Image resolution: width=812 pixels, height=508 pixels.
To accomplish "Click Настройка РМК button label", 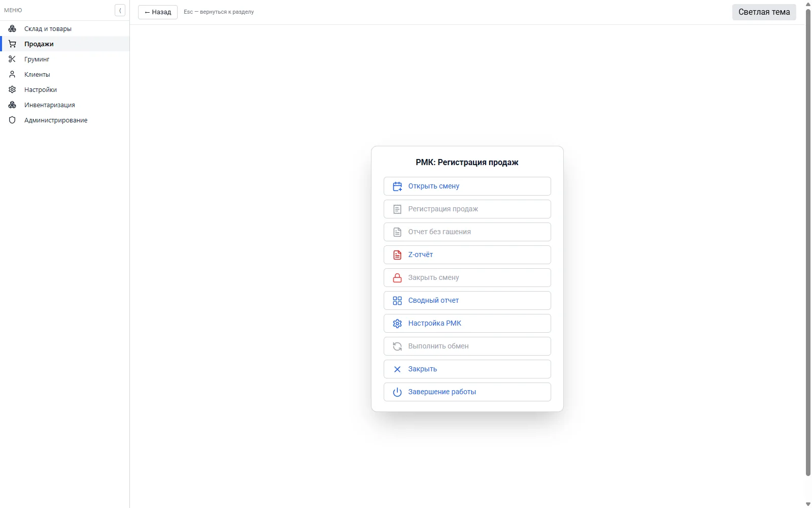I will click(x=434, y=324).
